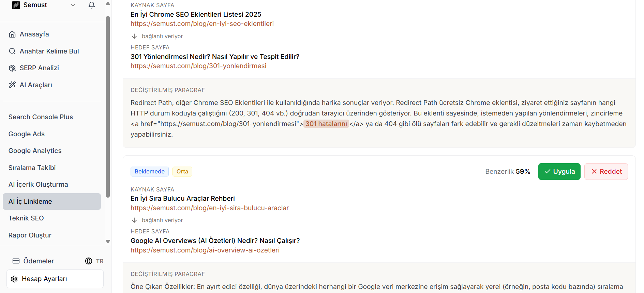
Task: Open the 301-yonlendirmesi target page link
Action: click(198, 66)
